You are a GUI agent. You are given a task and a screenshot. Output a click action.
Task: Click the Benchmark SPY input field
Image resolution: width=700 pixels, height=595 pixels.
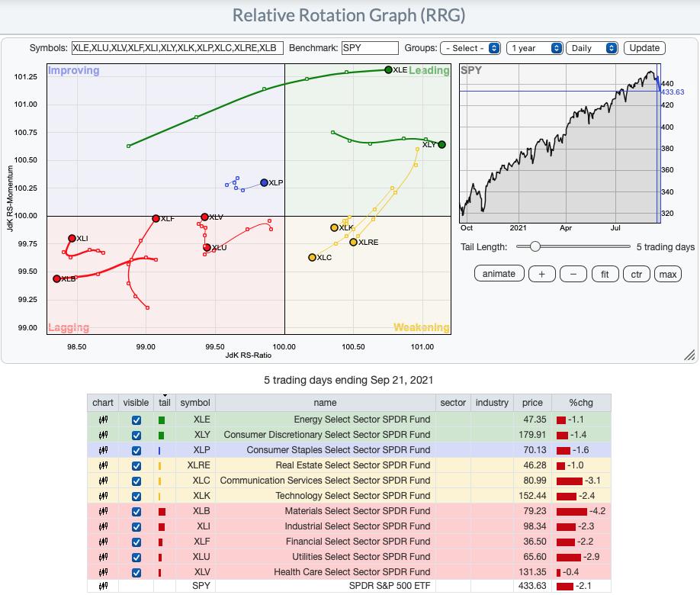click(370, 48)
